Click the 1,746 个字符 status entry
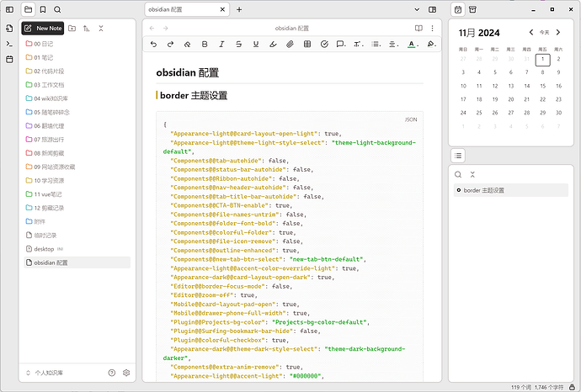This screenshot has width=581, height=392. pos(549,387)
